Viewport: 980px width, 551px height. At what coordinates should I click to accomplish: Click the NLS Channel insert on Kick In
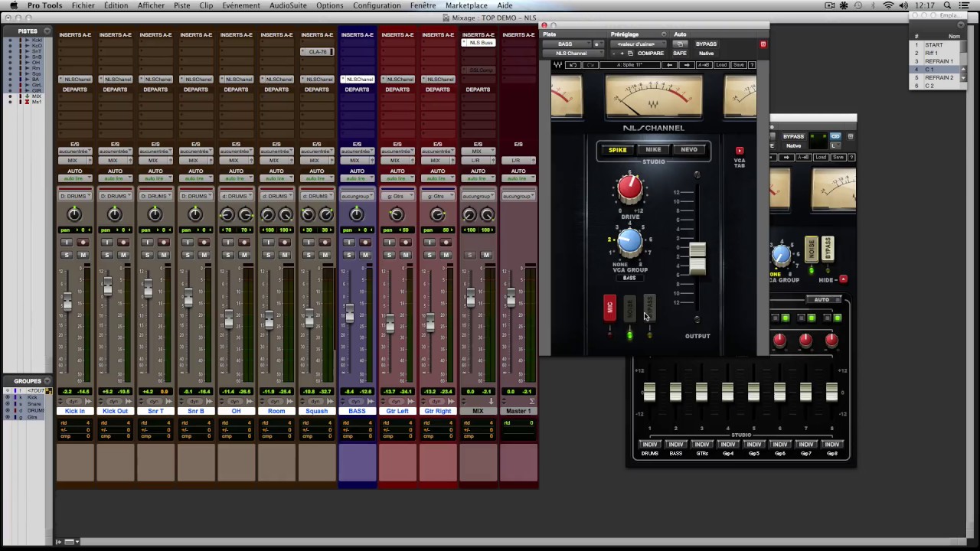pos(74,80)
